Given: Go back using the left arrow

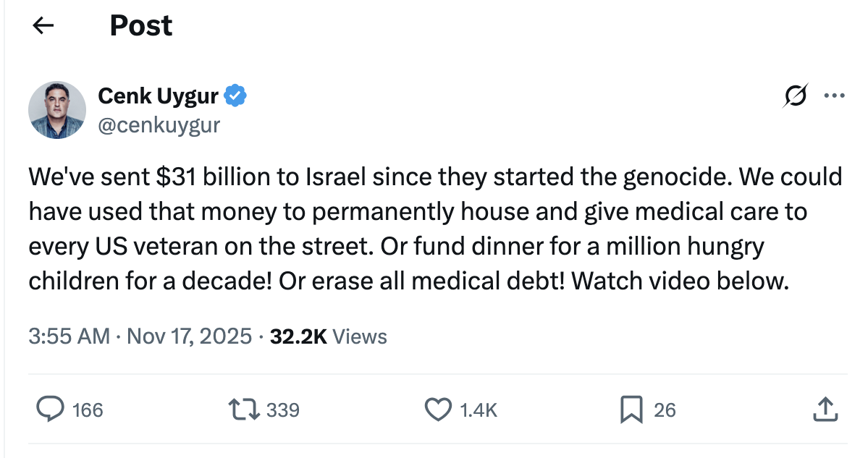Looking at the screenshot, I should pos(43,26).
